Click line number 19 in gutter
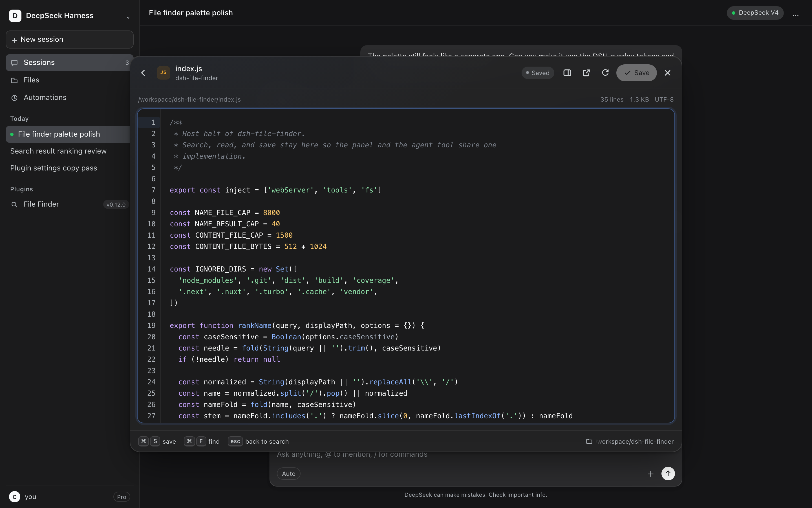812x508 pixels. (151, 326)
